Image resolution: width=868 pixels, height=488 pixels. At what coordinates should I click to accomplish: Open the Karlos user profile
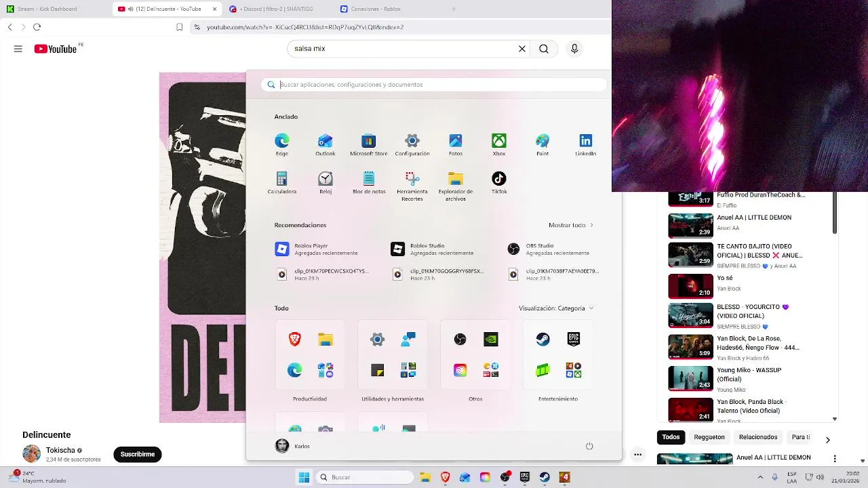[293, 446]
